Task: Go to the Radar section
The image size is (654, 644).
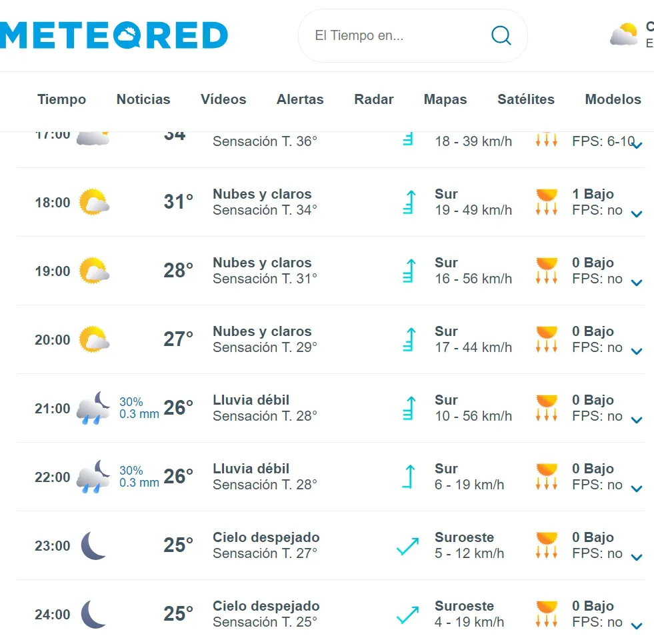Action: pos(374,99)
